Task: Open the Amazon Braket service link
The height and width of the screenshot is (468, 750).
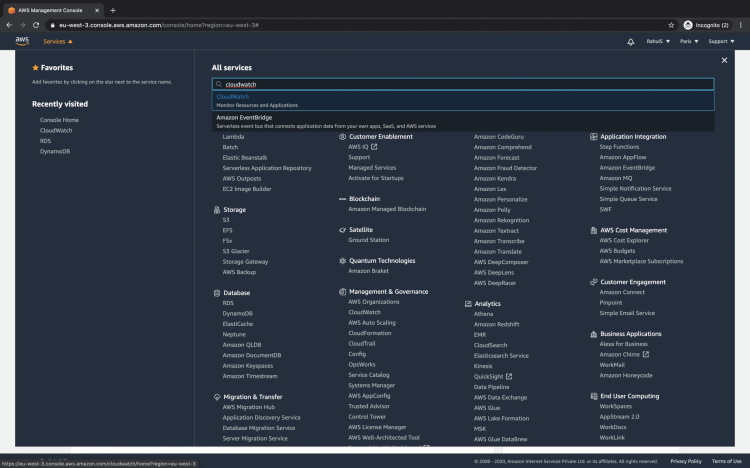Action: tap(368, 271)
